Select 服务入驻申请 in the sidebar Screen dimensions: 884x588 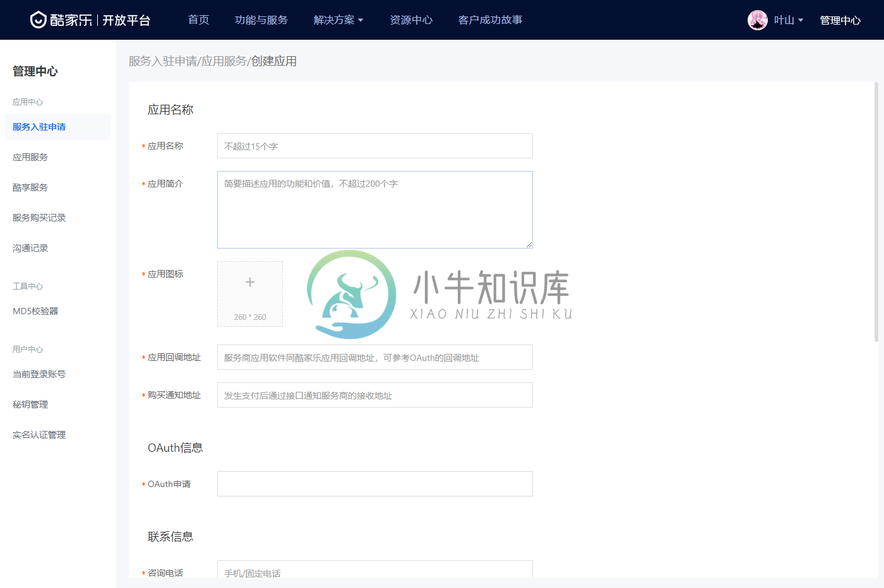[x=58, y=127]
